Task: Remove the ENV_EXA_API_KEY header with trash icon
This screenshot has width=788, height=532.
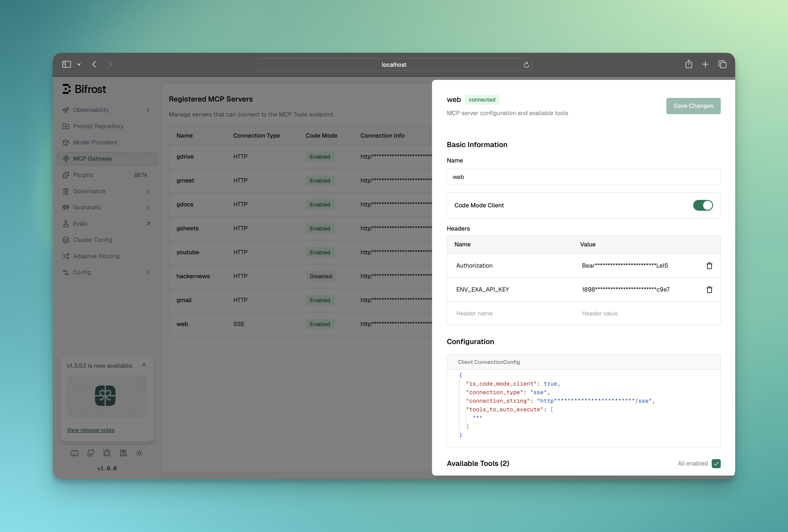Action: pyautogui.click(x=709, y=289)
